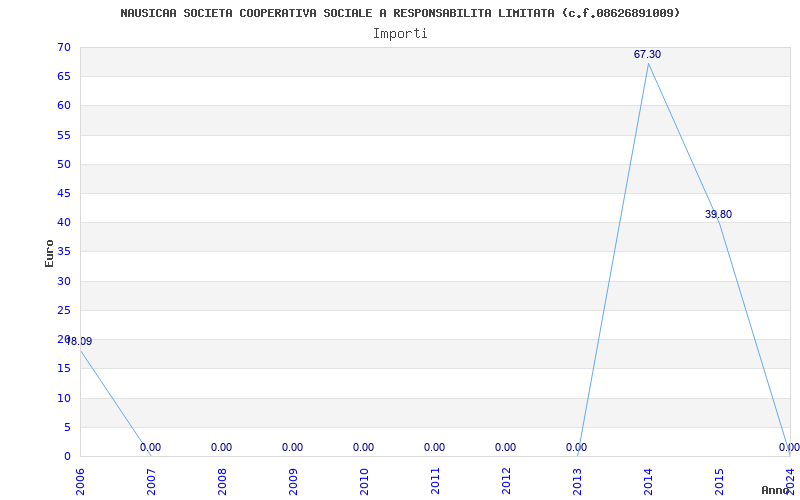Click the 2024 year axis label
The height and width of the screenshot is (500, 800).
pos(789,481)
